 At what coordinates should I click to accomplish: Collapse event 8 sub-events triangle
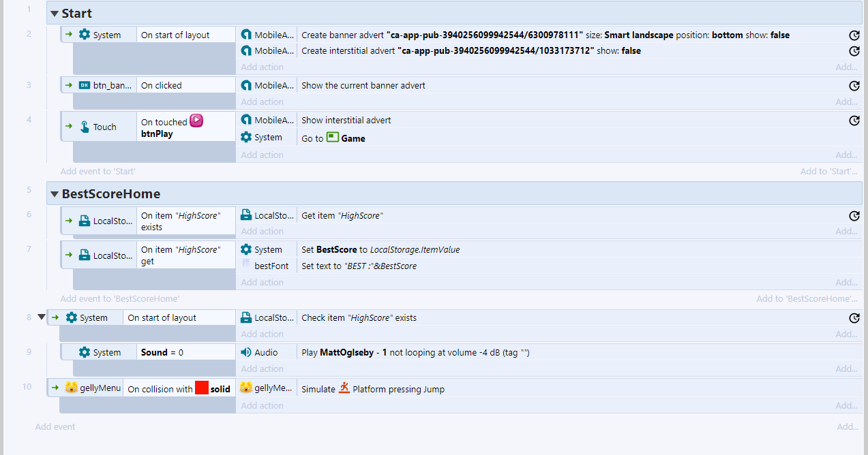[x=42, y=317]
